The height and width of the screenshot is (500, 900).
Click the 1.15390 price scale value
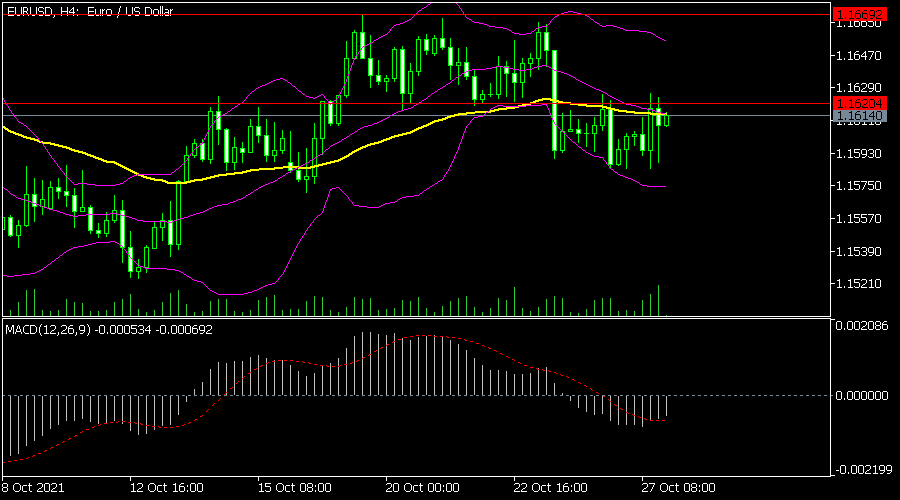859,251
